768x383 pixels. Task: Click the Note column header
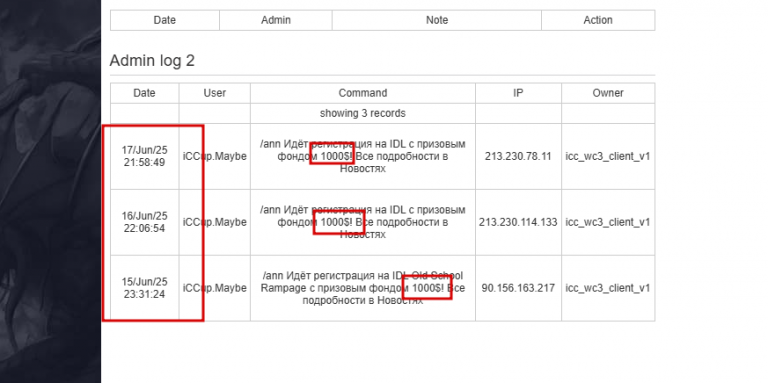click(437, 20)
